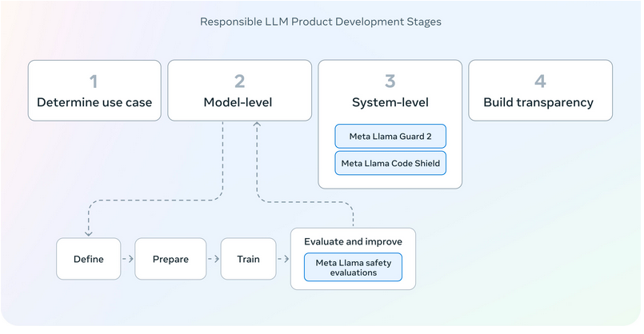Click the 'Responsible LLM Product Development Stages' title

point(320,22)
